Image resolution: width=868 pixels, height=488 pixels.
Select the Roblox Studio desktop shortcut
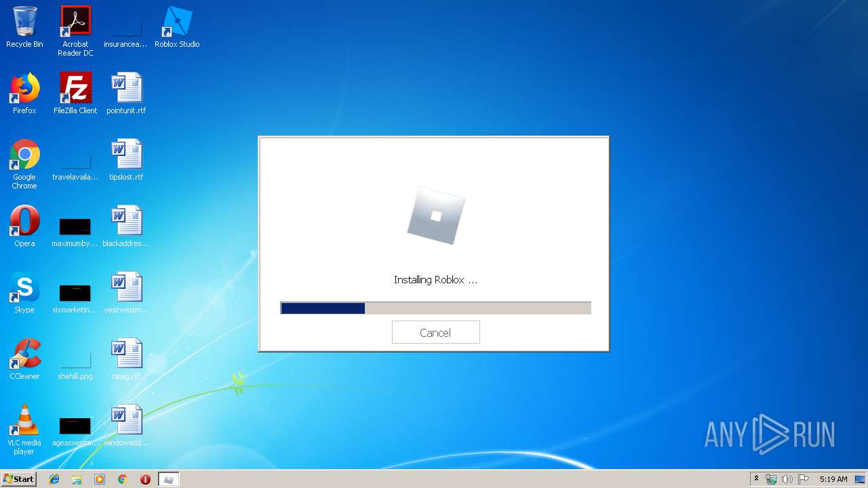point(177,27)
